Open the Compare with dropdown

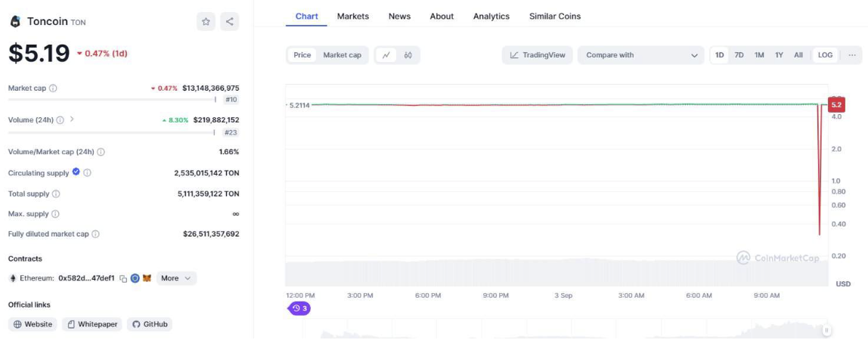click(640, 55)
